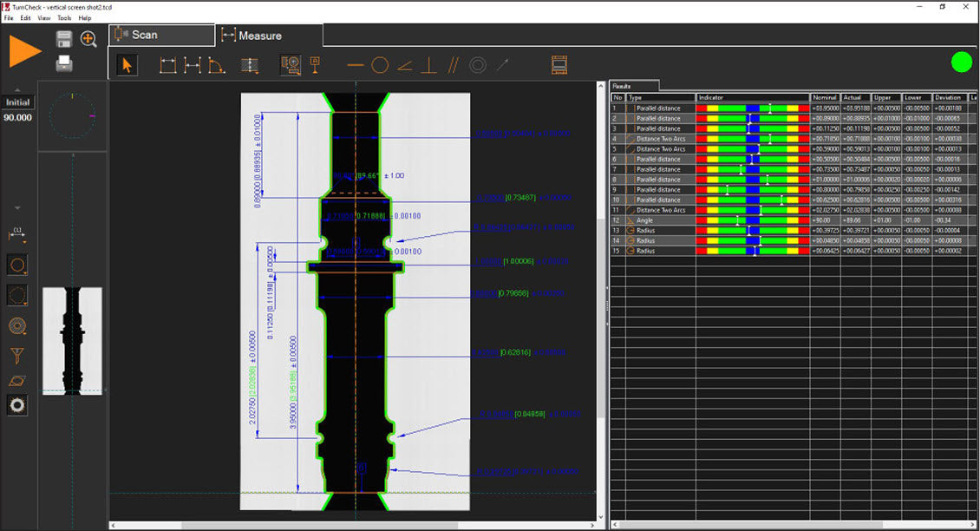Switch to the Measure tab

(269, 36)
